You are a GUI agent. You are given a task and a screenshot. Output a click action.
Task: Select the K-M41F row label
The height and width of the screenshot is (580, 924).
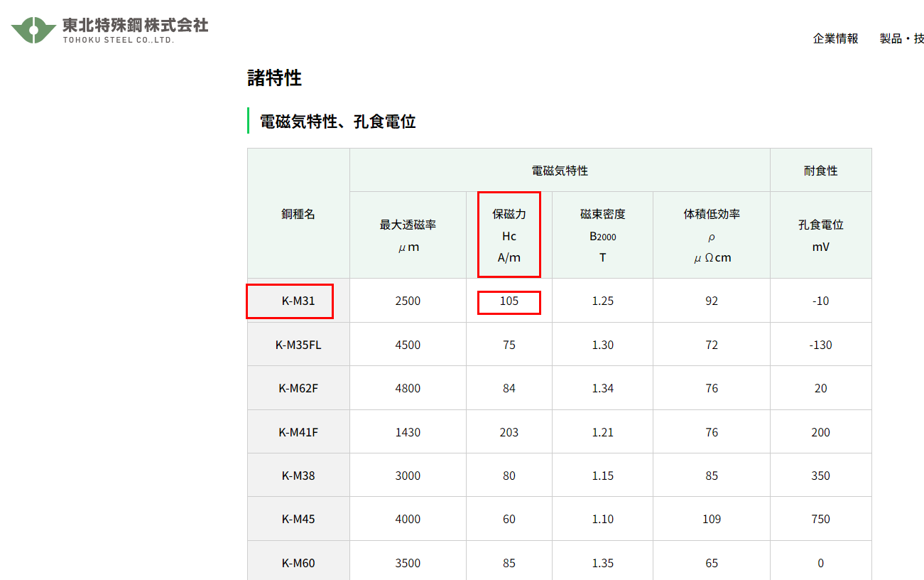tap(298, 432)
